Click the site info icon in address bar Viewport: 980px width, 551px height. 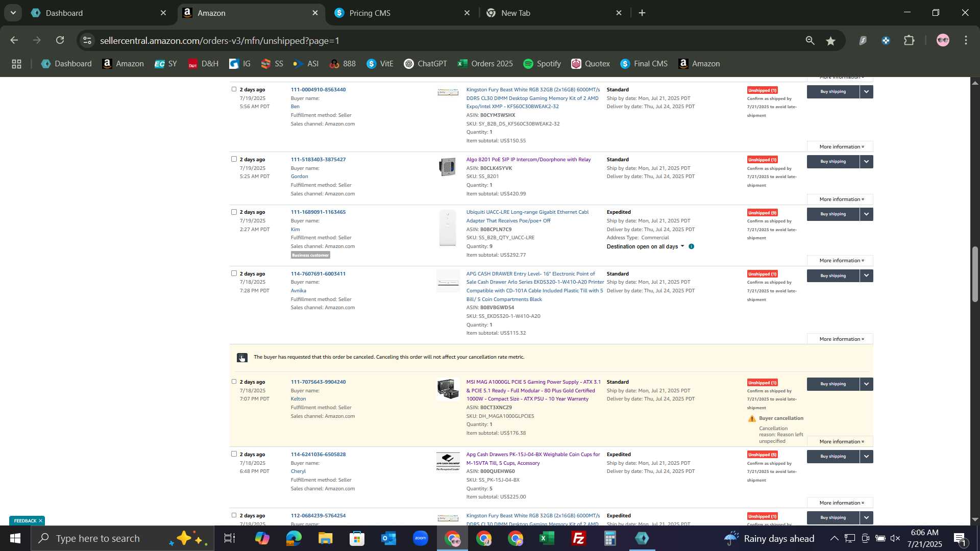[x=87, y=40]
